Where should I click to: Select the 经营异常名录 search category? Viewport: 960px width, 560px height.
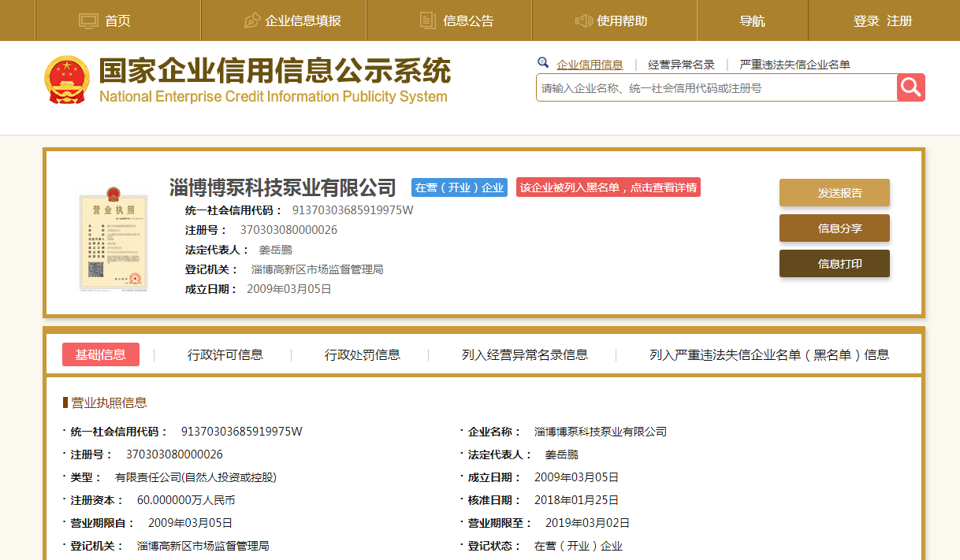(x=681, y=65)
